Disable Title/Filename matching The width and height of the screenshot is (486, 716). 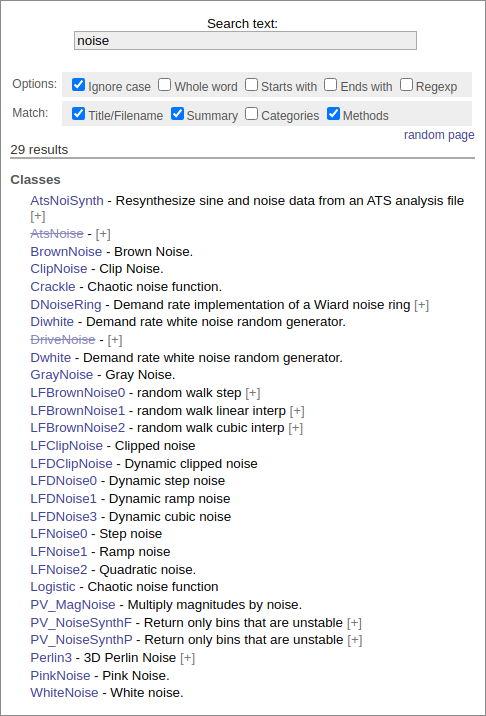79,114
